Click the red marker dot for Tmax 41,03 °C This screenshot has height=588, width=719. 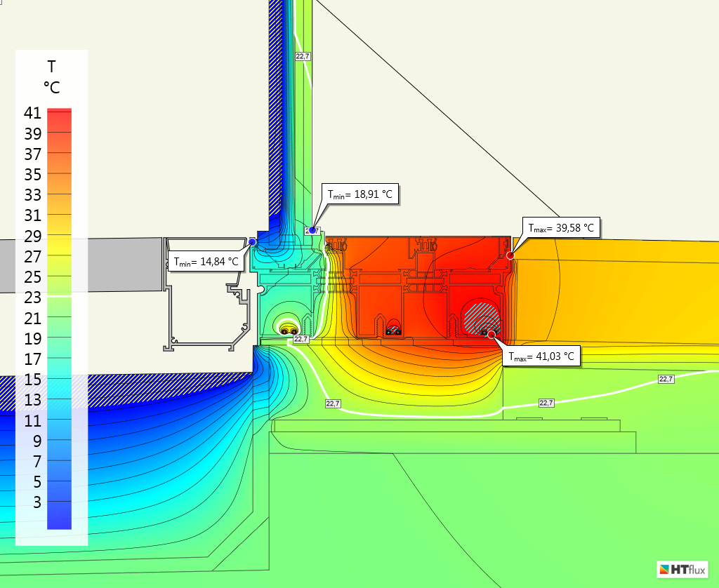(x=492, y=335)
